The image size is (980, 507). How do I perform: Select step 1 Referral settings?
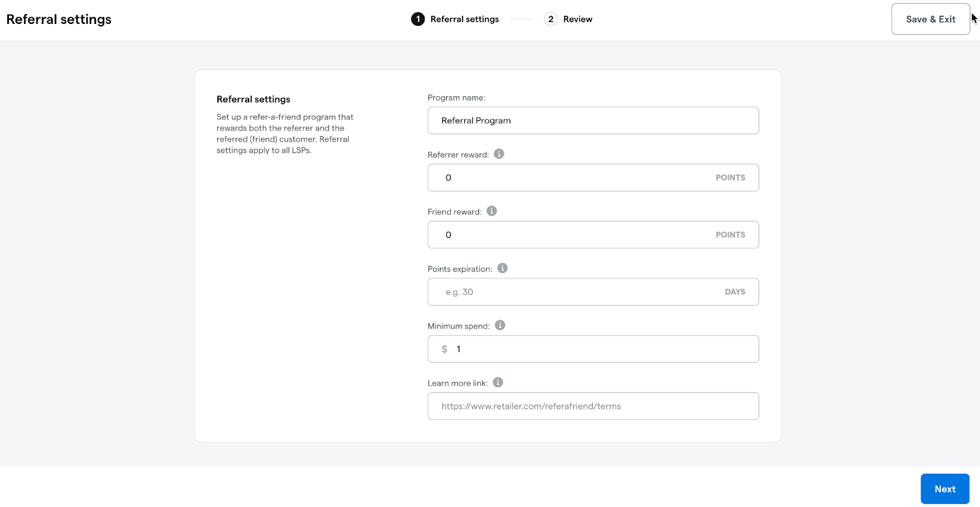[x=455, y=19]
